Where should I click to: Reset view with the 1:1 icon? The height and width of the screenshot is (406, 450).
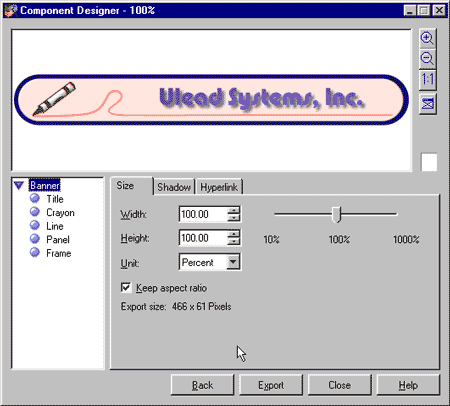click(x=427, y=79)
